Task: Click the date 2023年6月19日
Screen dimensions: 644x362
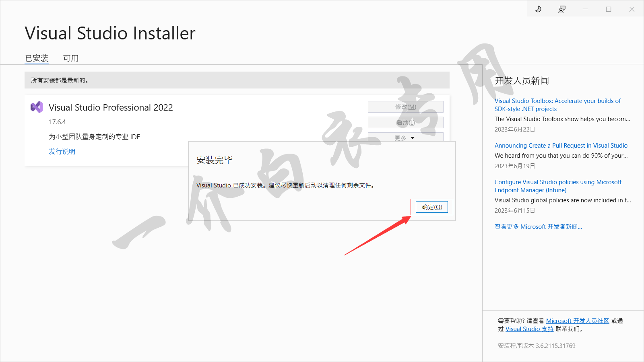Action: pos(515,166)
